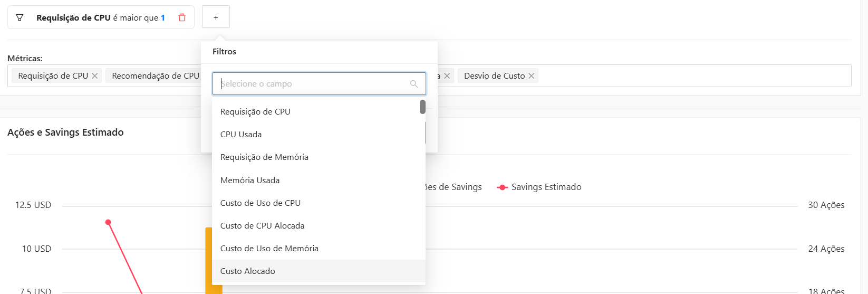Select Memória Usada from the list
Viewport: 868px width, 294px height.
point(250,180)
